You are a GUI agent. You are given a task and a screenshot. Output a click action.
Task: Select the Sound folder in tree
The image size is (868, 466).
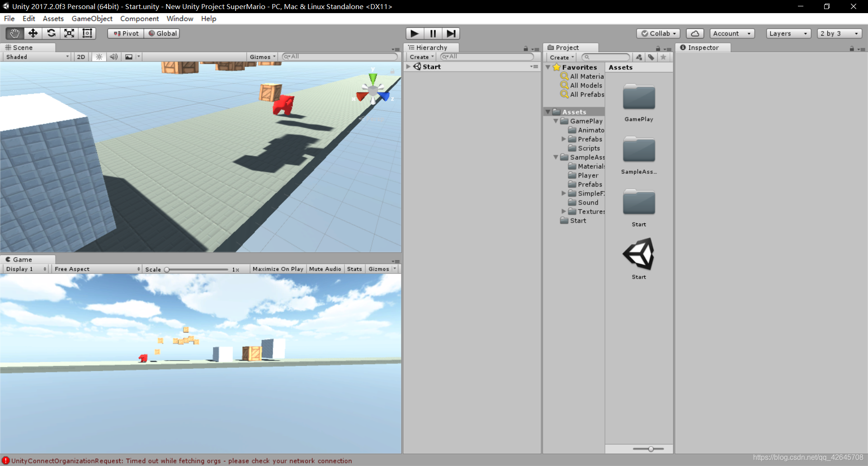tap(583, 203)
